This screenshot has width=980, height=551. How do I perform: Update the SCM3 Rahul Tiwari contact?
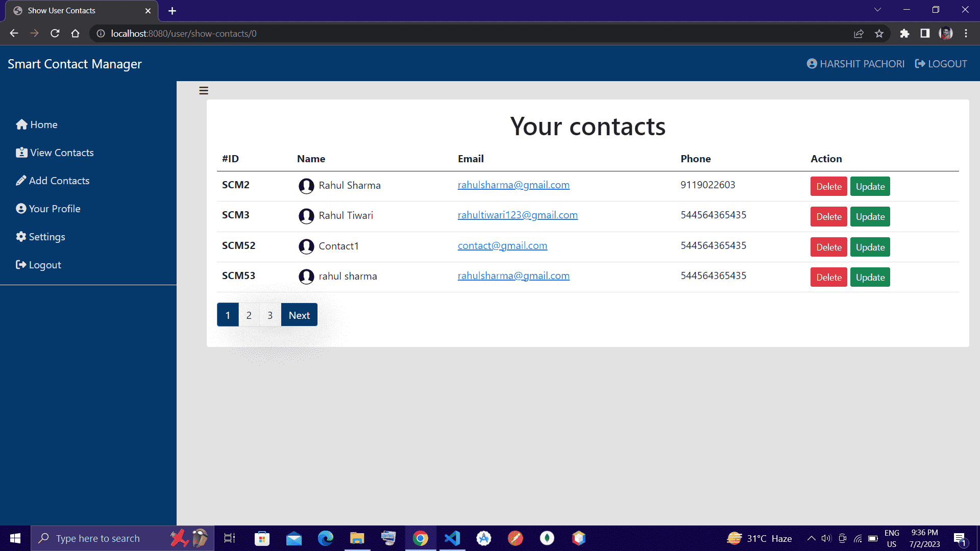(x=870, y=216)
